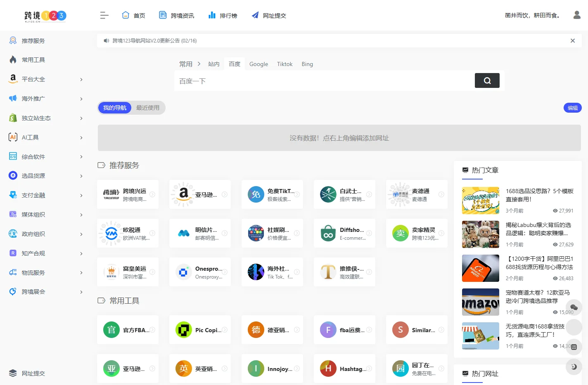Viewport: 588px width, 385px height.
Task: Open the 亚马逊 Amazon service card icon
Action: tap(184, 194)
